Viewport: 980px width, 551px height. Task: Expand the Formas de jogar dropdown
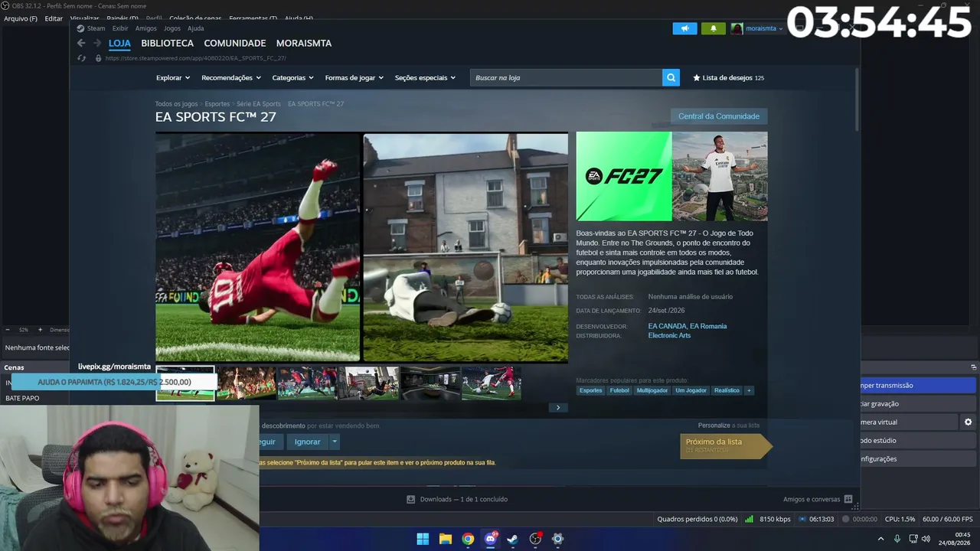pyautogui.click(x=354, y=77)
